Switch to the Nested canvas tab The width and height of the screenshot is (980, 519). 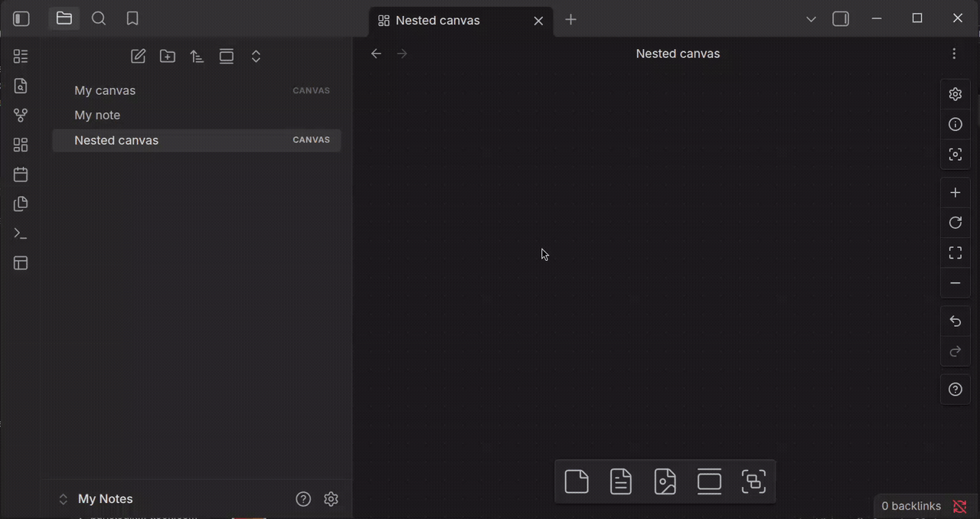click(x=460, y=21)
